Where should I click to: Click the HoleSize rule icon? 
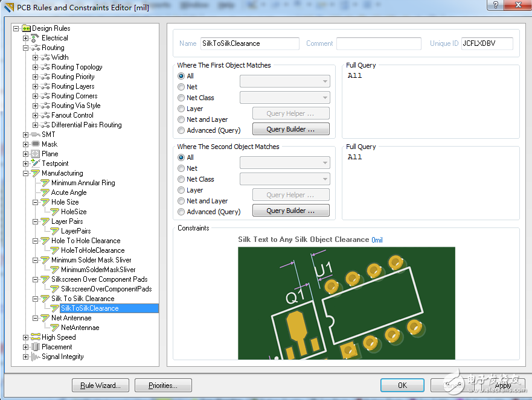click(54, 212)
